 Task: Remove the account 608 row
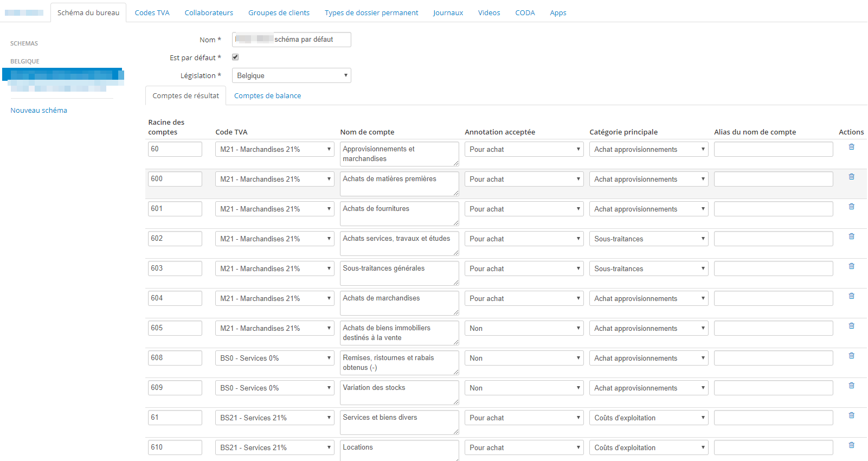tap(851, 356)
